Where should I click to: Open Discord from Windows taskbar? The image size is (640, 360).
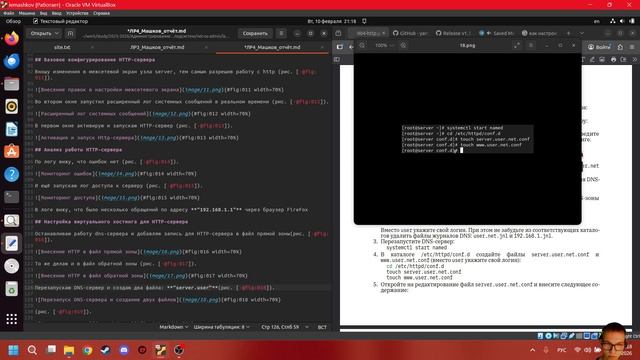(x=124, y=350)
